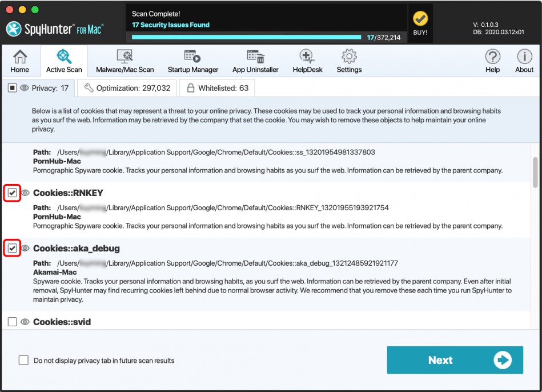
Task: Click the Help question mark icon
Action: (492, 61)
